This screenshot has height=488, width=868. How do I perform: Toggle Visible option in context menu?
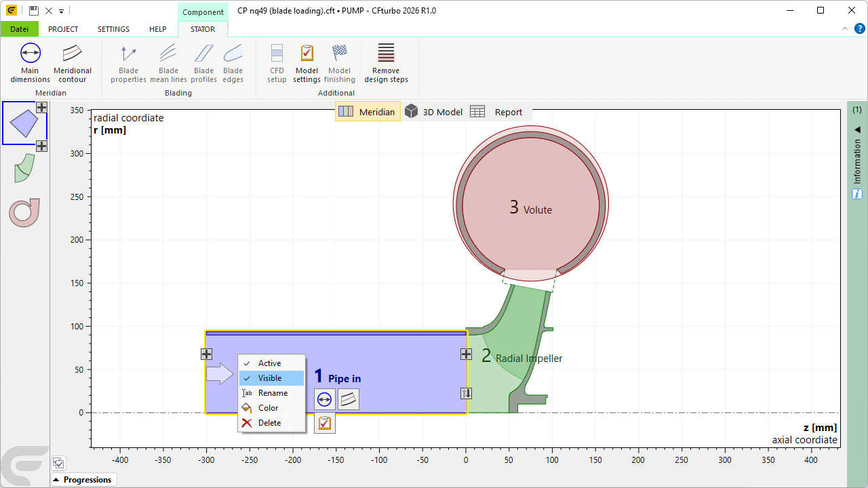[x=269, y=378]
